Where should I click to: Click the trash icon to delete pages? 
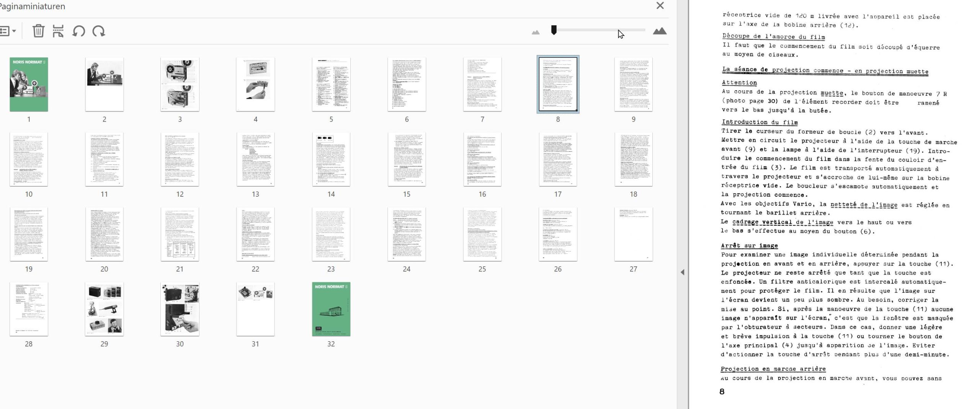pyautogui.click(x=38, y=31)
